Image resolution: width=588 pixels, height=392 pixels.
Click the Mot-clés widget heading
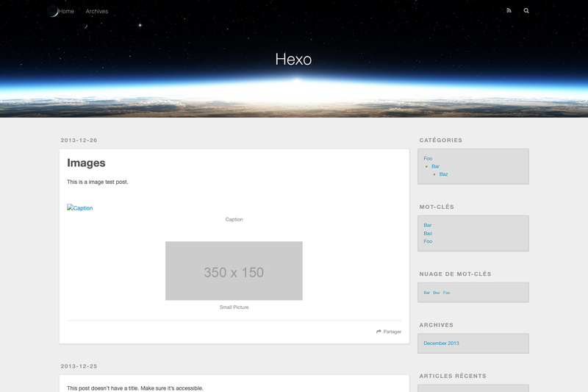[437, 207]
